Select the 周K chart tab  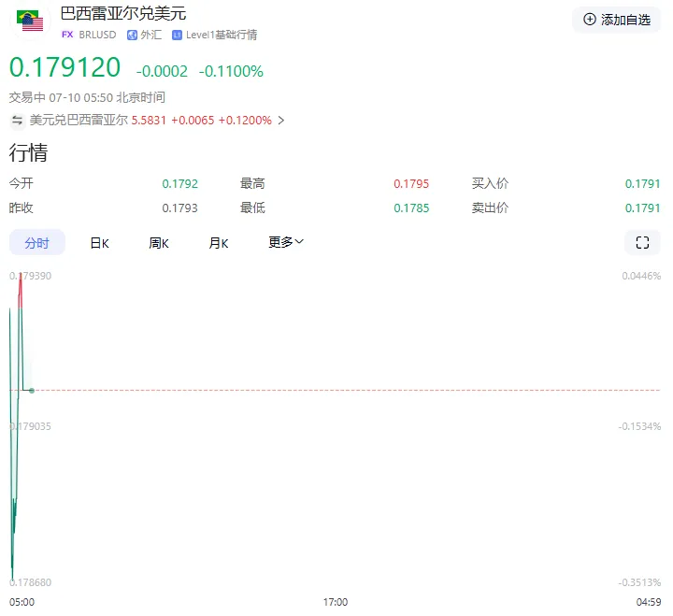click(x=159, y=243)
